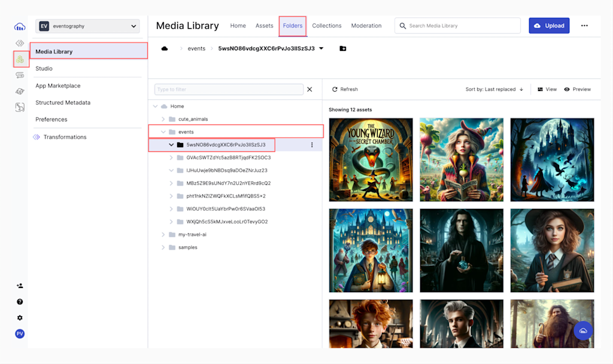Click the cloud home icon in breadcrumb
Viewport: 613px width, 364px height.
(x=165, y=48)
